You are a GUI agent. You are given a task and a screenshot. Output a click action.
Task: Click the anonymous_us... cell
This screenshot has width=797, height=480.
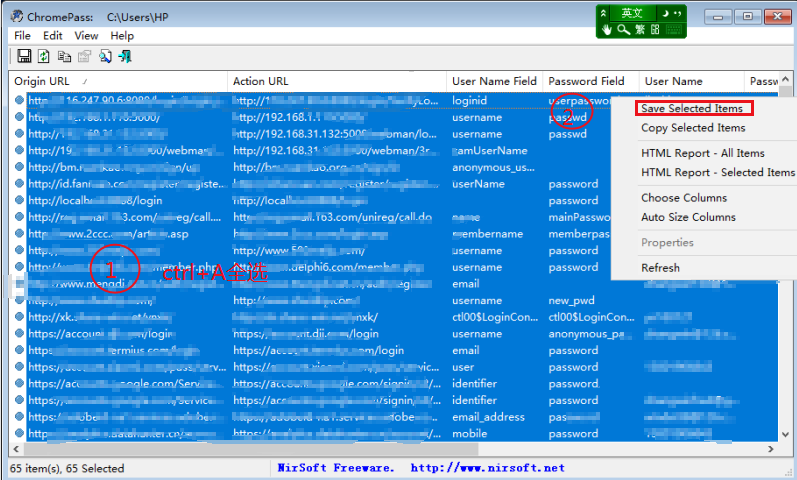tap(493, 167)
